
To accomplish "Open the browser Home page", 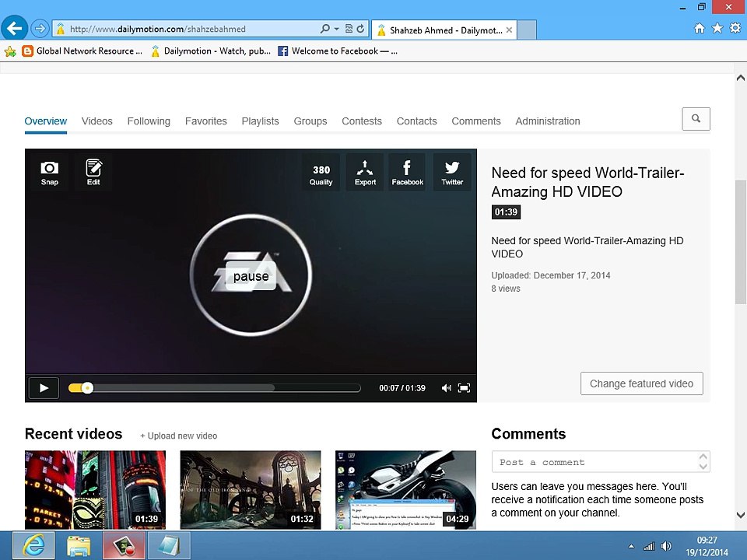I will (700, 29).
